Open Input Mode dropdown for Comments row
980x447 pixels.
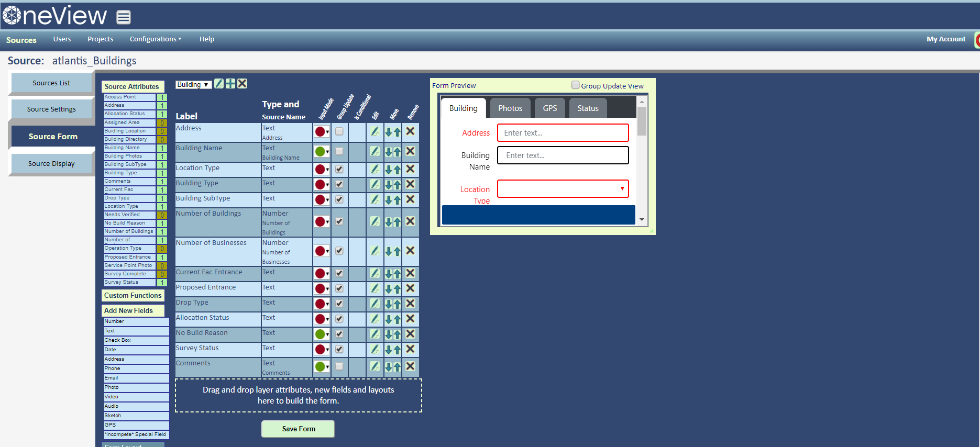click(x=322, y=366)
